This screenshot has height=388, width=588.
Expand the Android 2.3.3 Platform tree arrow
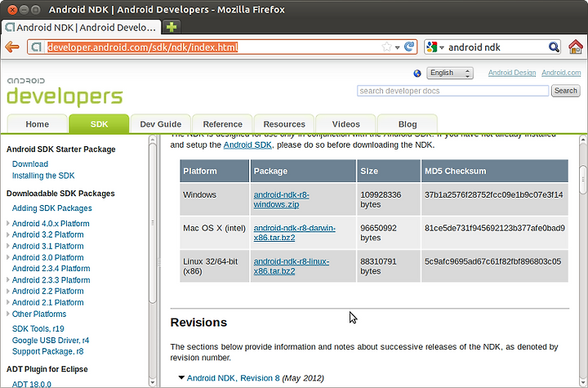pyautogui.click(x=8, y=279)
